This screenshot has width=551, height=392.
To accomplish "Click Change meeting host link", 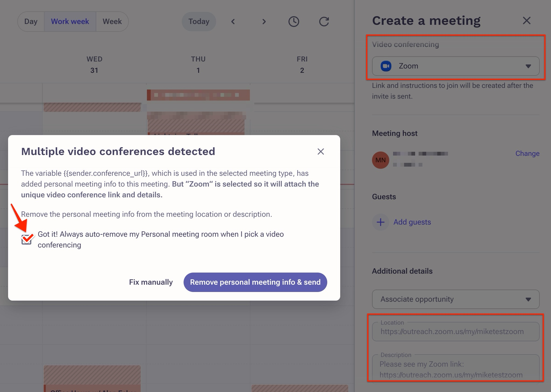I will pyautogui.click(x=527, y=153).
